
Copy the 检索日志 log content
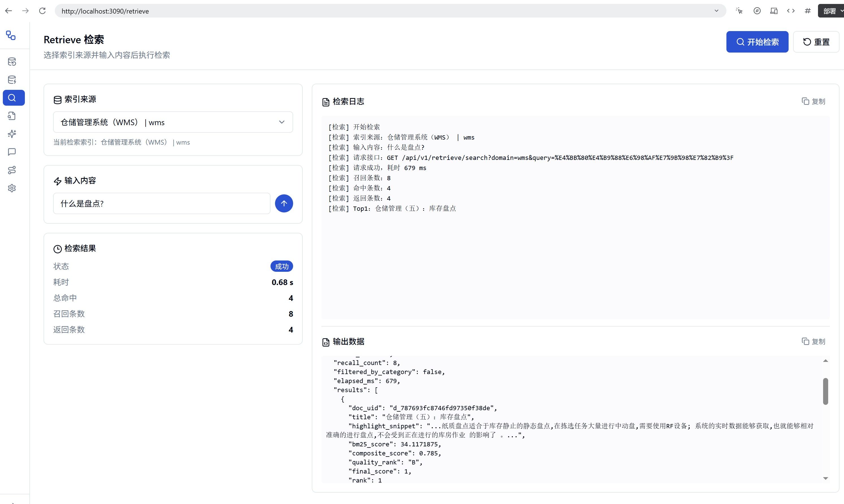point(813,101)
